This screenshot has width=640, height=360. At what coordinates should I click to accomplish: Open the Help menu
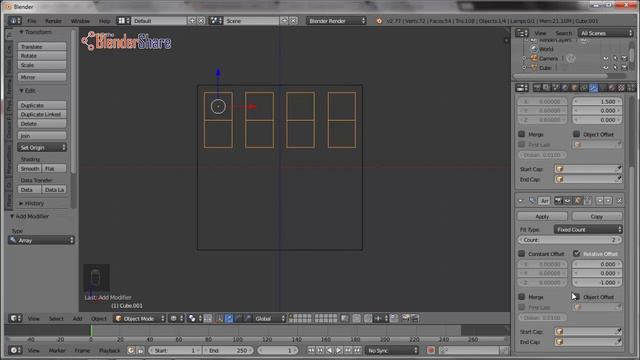tap(104, 21)
